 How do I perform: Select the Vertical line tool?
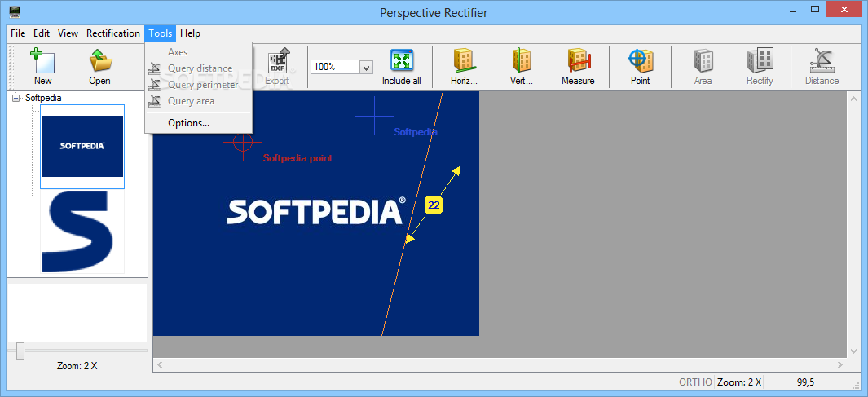521,60
